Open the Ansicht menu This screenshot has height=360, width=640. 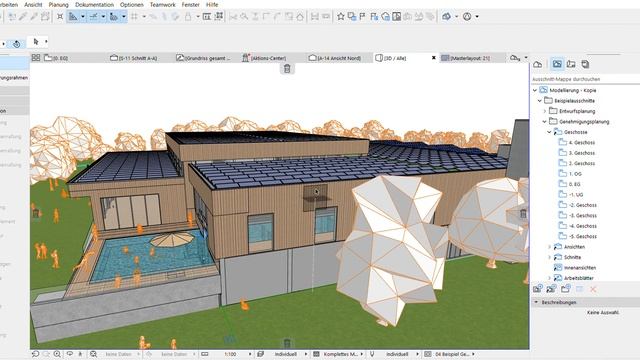pos(33,4)
